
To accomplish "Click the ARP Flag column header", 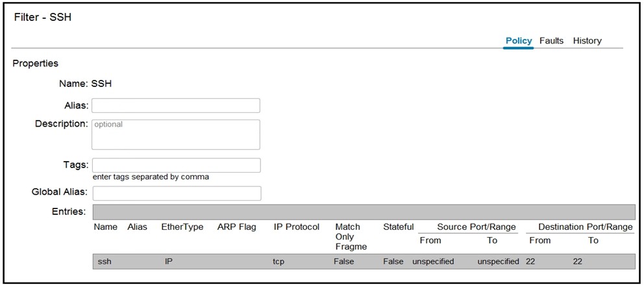I will pyautogui.click(x=236, y=227).
